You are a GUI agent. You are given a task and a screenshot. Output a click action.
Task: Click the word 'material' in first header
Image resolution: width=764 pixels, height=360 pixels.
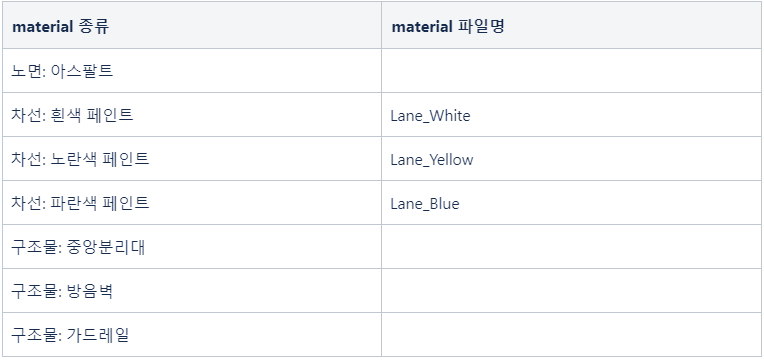click(42, 27)
